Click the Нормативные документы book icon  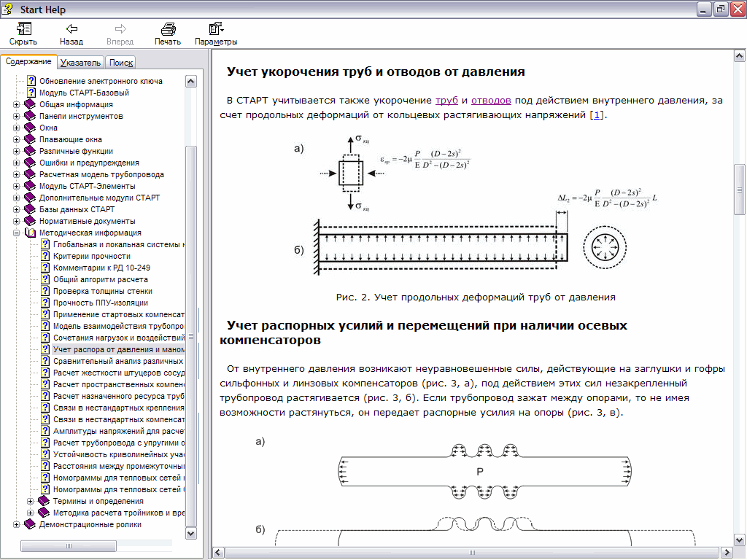click(30, 221)
